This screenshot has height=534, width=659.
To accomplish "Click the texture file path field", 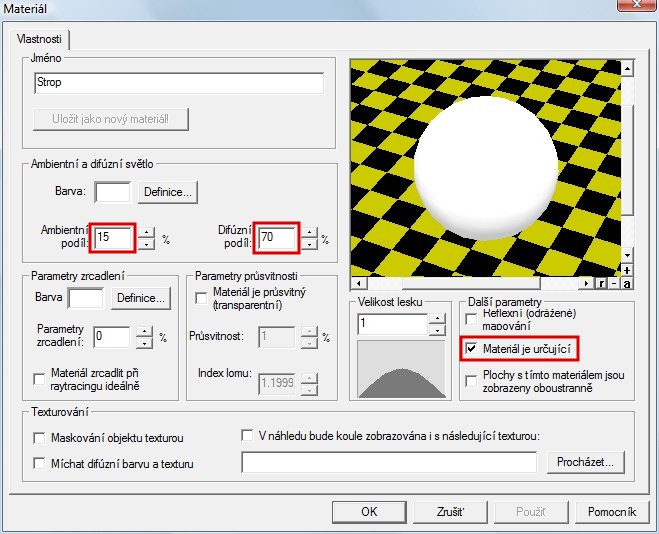I will pos(389,462).
